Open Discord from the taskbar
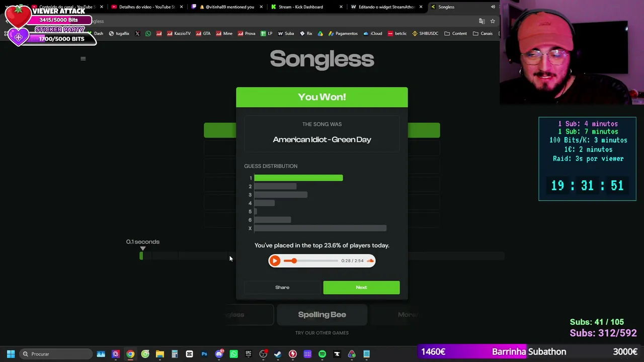Viewport: 644px width, 362px height. click(219, 354)
